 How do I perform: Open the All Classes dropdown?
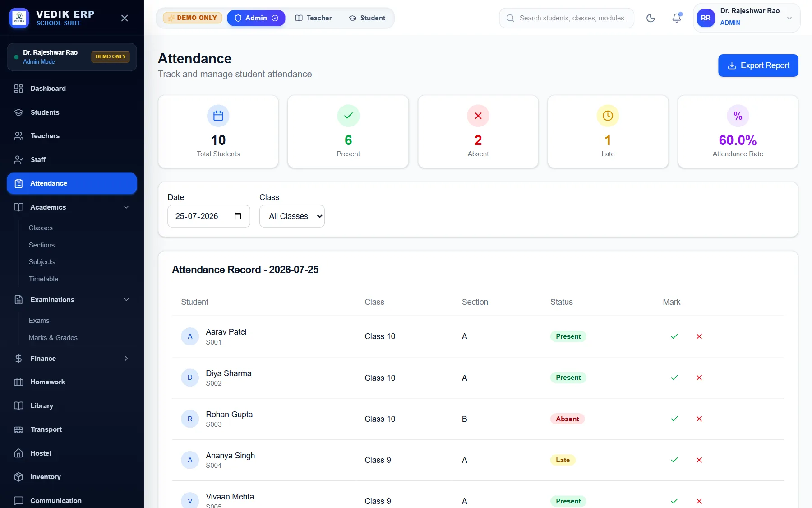(292, 216)
